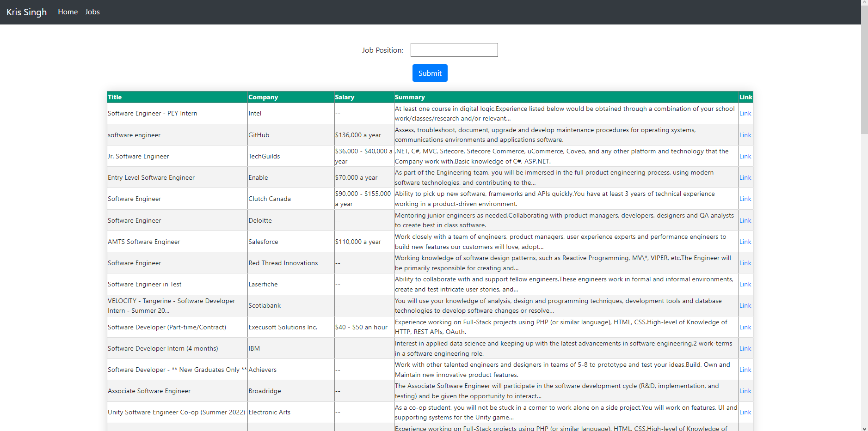Click the '$70,000 a year' salary cell
The width and height of the screenshot is (868, 431).
pos(364,177)
